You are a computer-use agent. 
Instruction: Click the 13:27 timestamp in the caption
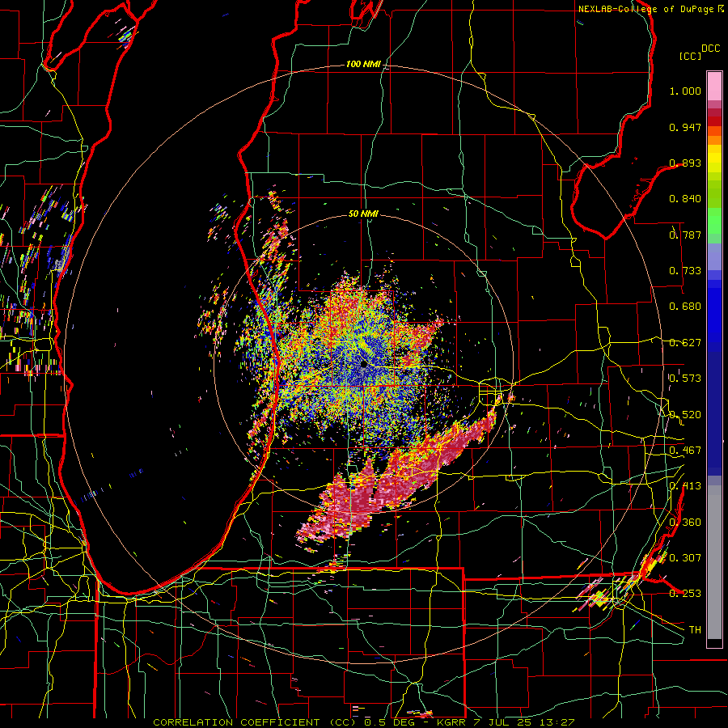point(558,722)
